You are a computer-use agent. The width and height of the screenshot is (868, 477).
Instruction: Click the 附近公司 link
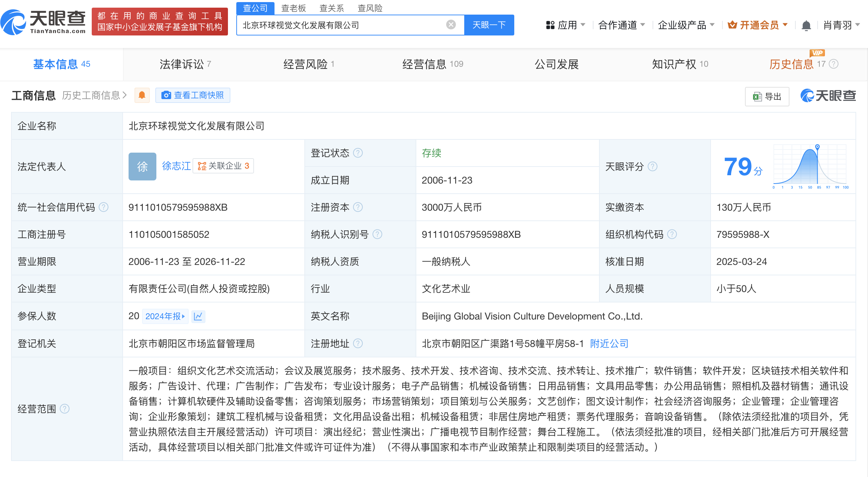[609, 344]
